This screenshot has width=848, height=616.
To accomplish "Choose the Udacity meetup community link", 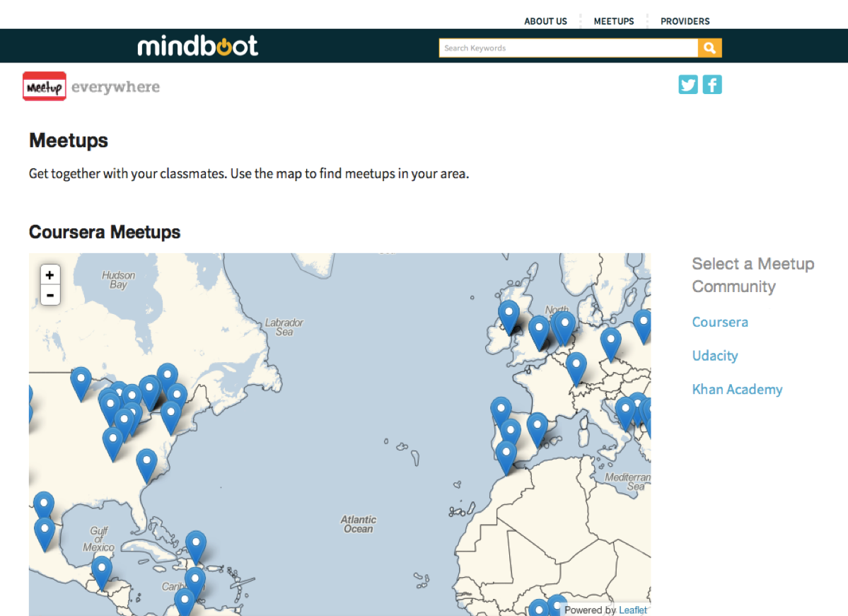I will pyautogui.click(x=714, y=356).
